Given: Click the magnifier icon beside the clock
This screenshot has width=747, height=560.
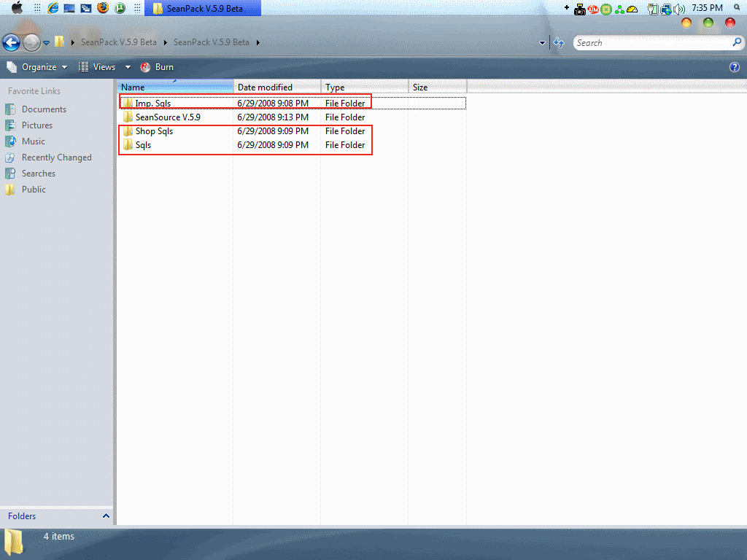Looking at the screenshot, I should [737, 7].
